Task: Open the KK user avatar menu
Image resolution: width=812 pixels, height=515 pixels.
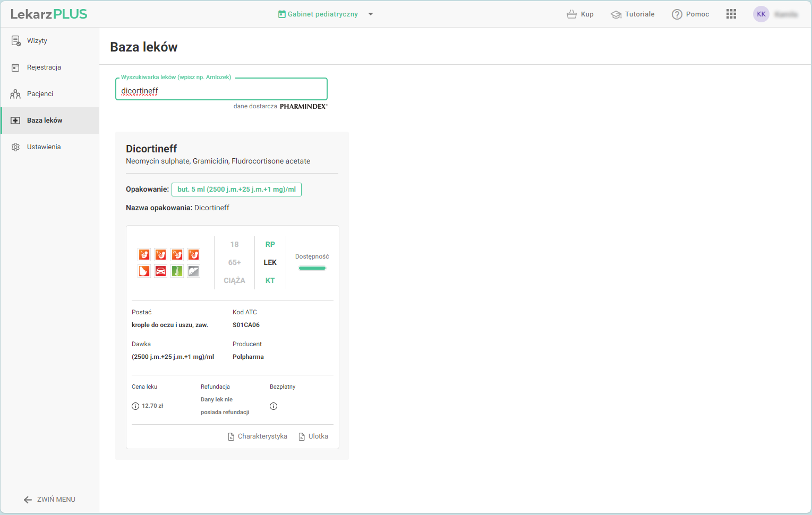Action: pyautogui.click(x=761, y=14)
